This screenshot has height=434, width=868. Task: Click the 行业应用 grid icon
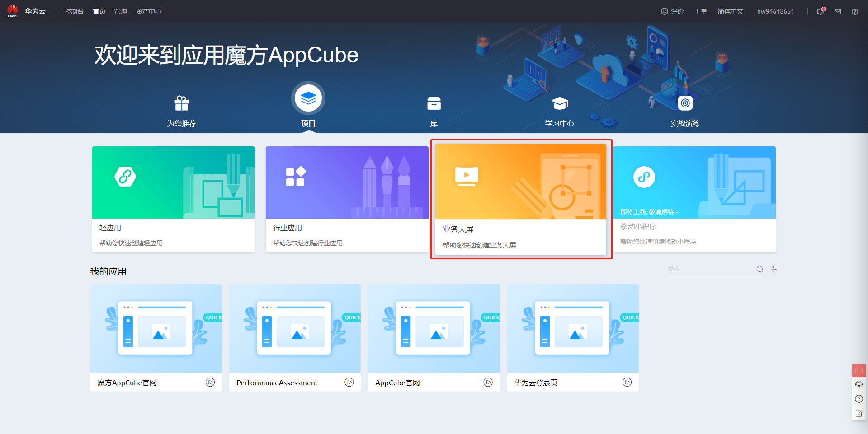pos(296,177)
